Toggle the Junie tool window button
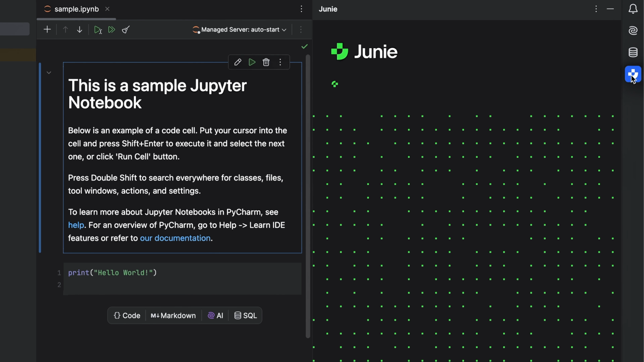Image resolution: width=644 pixels, height=362 pixels. click(633, 74)
